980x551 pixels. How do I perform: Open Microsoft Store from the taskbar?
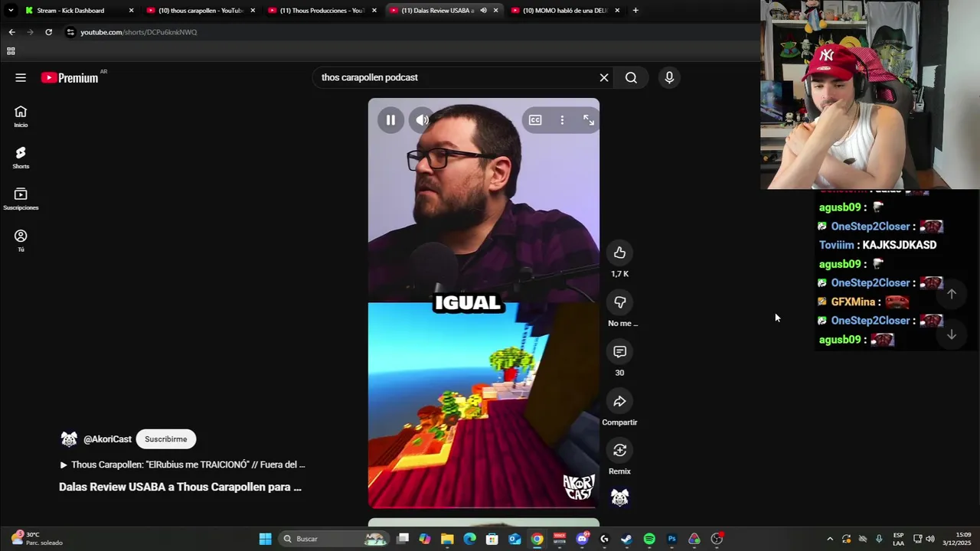coord(492,539)
